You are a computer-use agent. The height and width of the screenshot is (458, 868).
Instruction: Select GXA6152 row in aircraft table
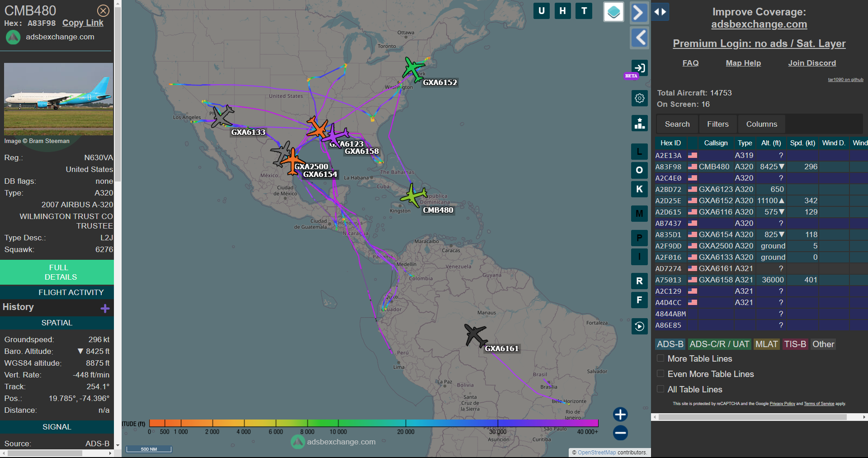click(761, 200)
